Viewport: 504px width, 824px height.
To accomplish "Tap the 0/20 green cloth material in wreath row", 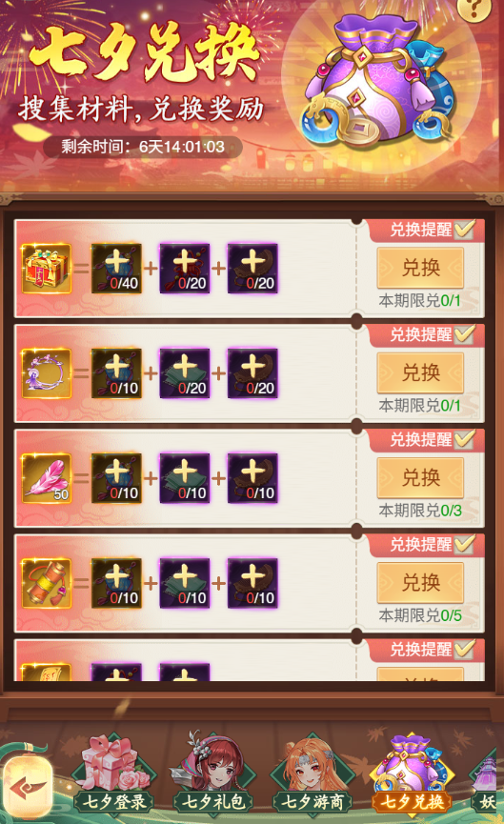I will pyautogui.click(x=185, y=373).
